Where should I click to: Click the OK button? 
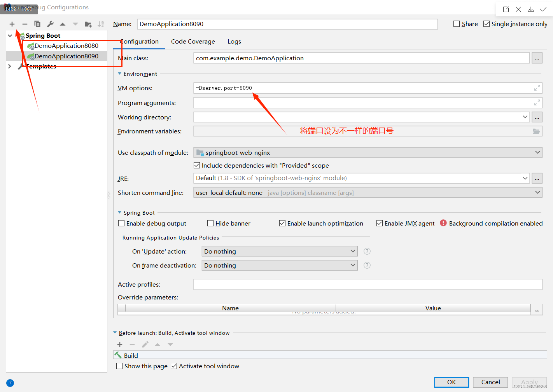451,382
